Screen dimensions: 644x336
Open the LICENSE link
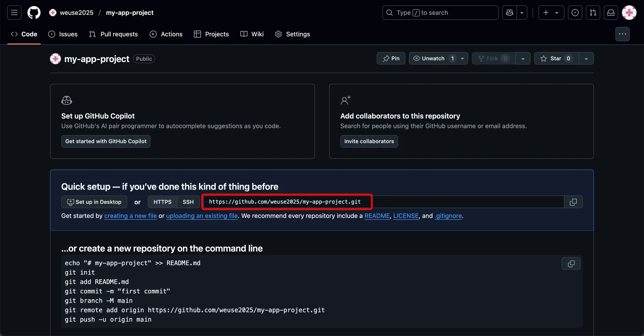tap(406, 216)
